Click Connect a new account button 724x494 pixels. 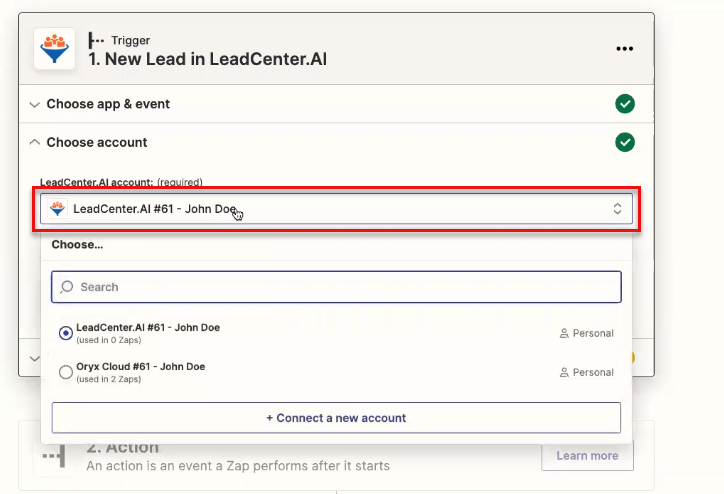[336, 418]
